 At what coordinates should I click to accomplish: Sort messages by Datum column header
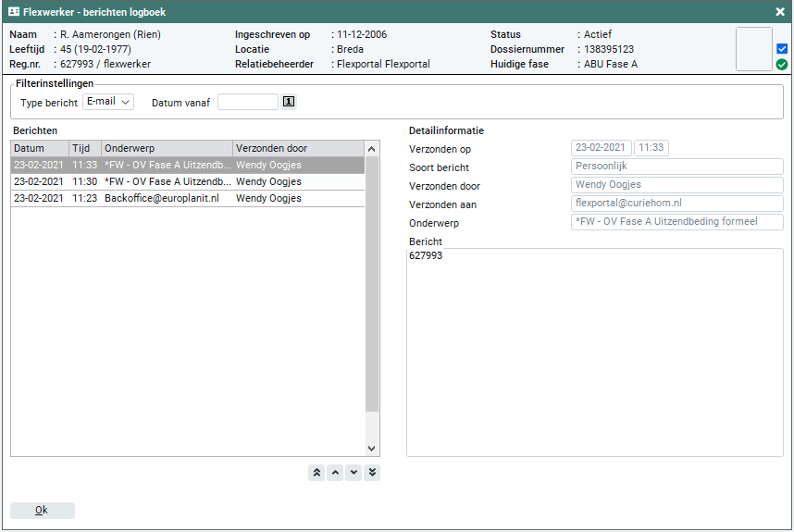pyautogui.click(x=39, y=148)
